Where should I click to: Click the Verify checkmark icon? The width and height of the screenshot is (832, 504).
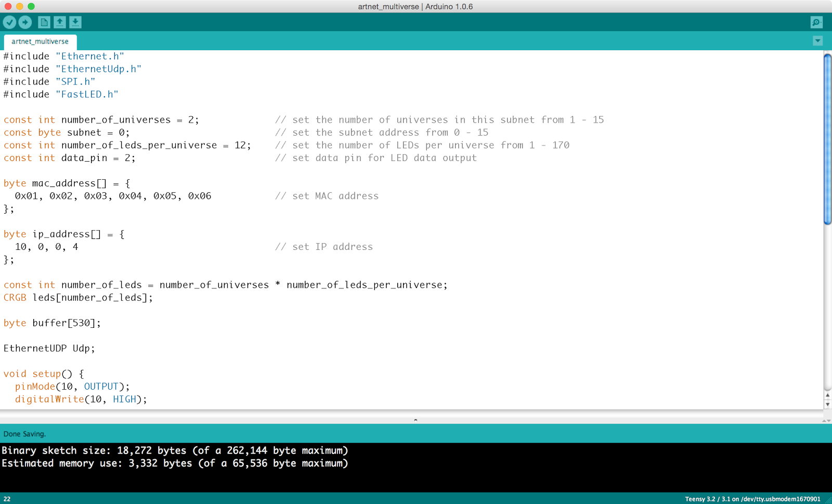[x=10, y=22]
